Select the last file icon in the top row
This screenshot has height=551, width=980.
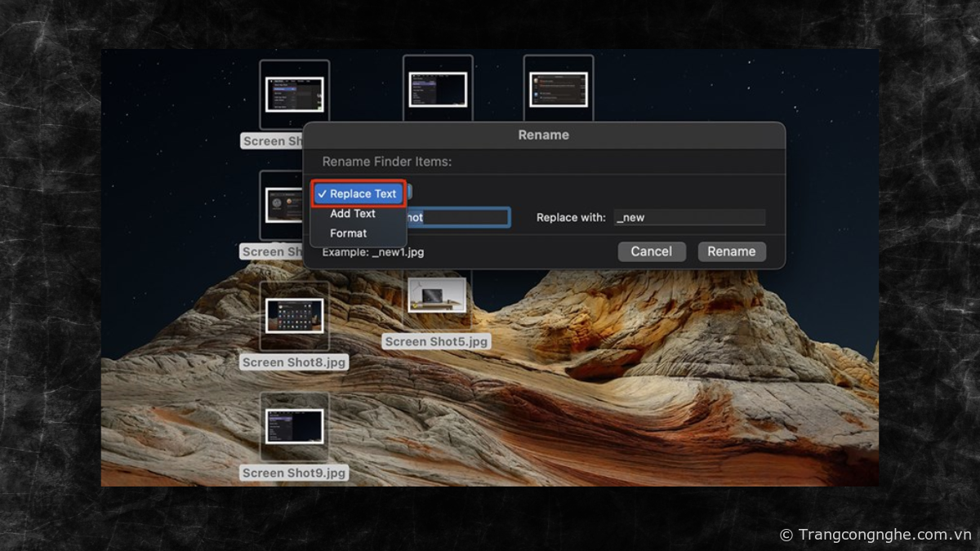559,89
